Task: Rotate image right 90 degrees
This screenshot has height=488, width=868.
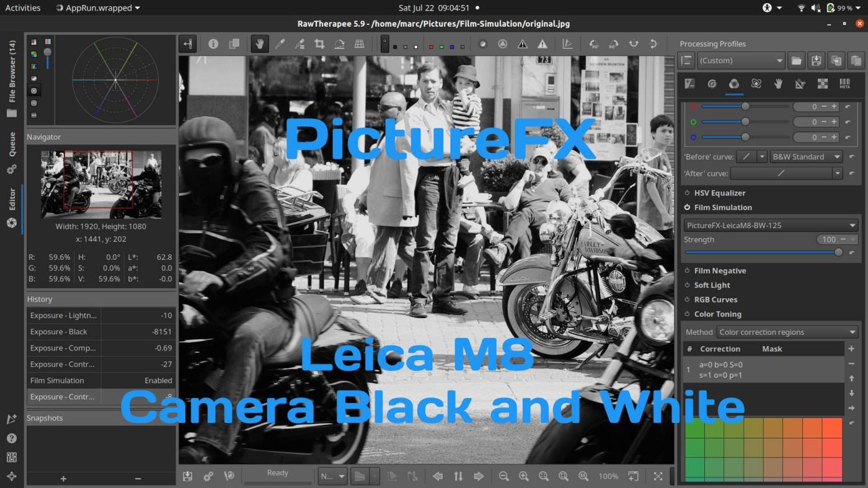Action: (x=613, y=44)
